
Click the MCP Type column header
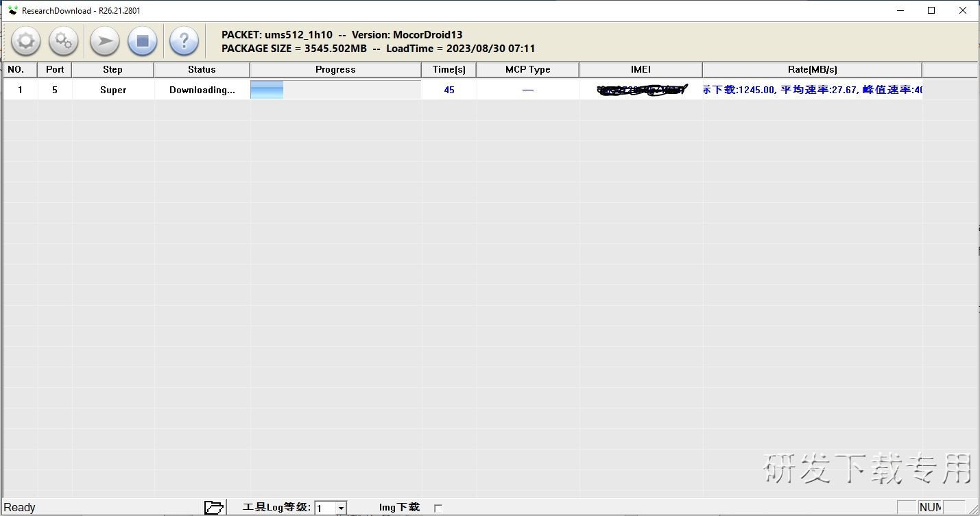[527, 69]
